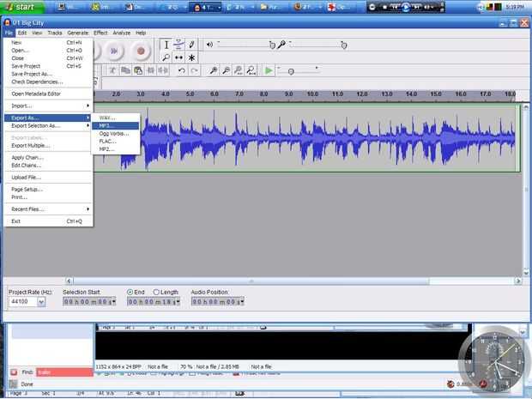Select the Draw pencil tool
Image resolution: width=532 pixels, height=399 pixels.
point(191,45)
